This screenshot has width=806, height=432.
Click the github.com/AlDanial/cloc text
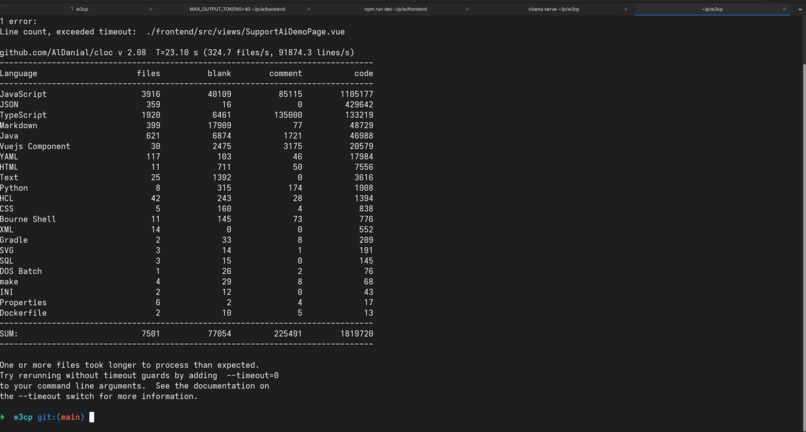point(57,52)
